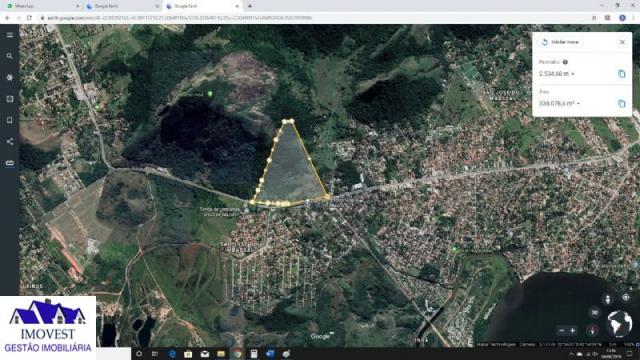This screenshot has height=360, width=640.
Task: Open the Projects bookmark icon
Action: pyautogui.click(x=9, y=120)
